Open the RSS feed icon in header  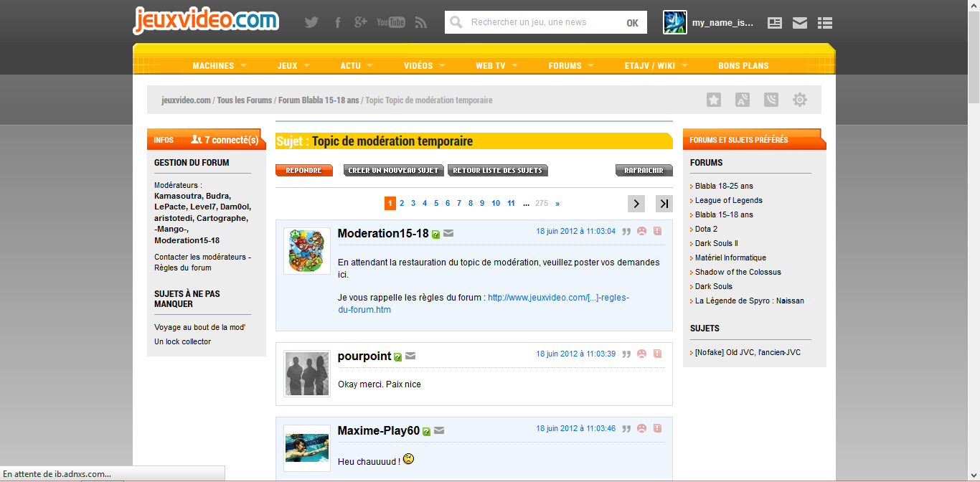click(421, 22)
